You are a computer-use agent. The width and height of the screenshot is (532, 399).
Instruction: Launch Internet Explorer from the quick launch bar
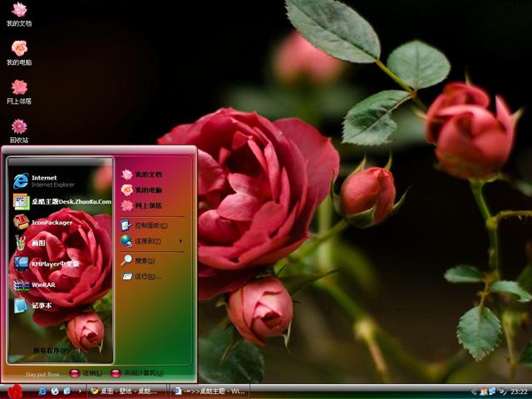coord(42,392)
